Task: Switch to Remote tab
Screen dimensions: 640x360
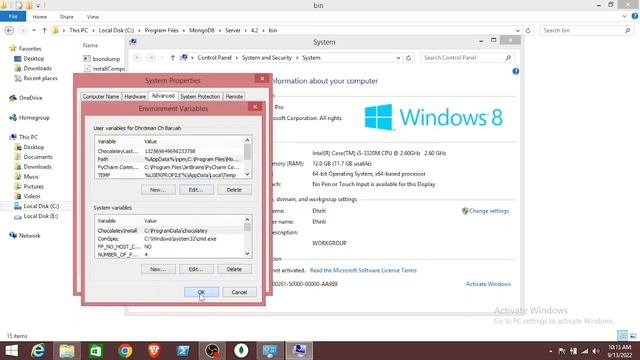Action: (234, 97)
